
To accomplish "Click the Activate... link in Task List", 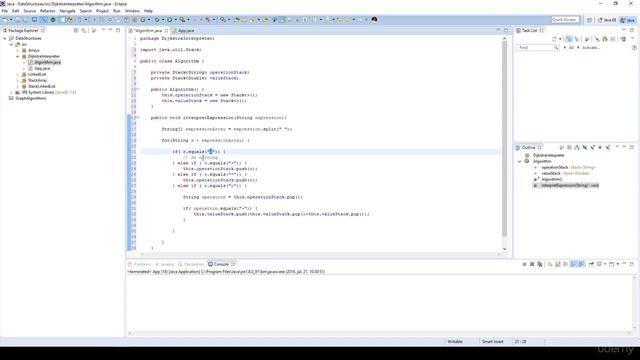I will tap(591, 48).
